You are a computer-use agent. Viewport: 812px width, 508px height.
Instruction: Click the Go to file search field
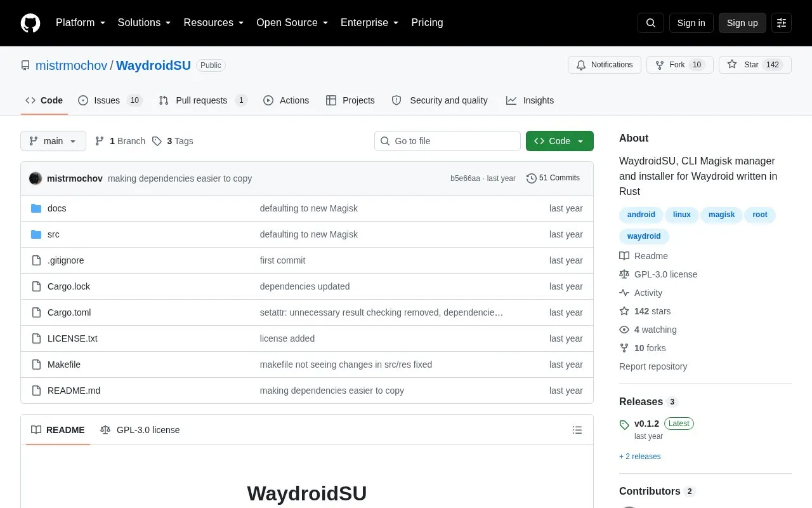pos(447,141)
